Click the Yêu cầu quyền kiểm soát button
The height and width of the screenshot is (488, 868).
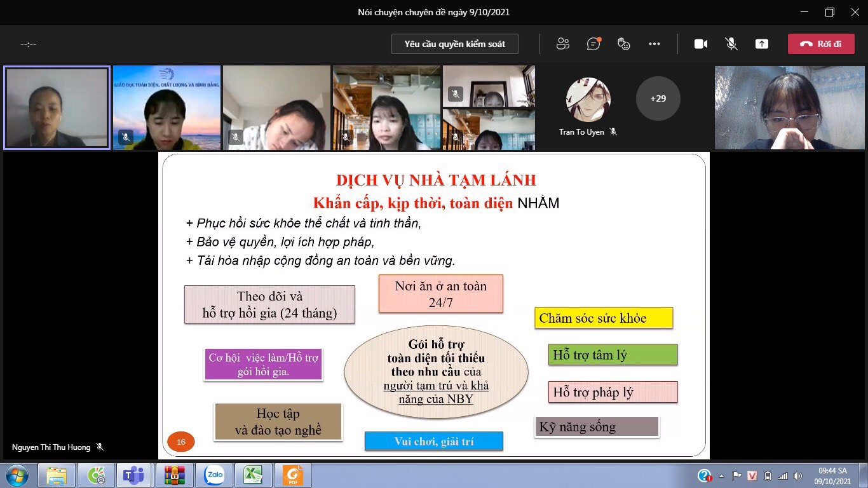(x=454, y=44)
